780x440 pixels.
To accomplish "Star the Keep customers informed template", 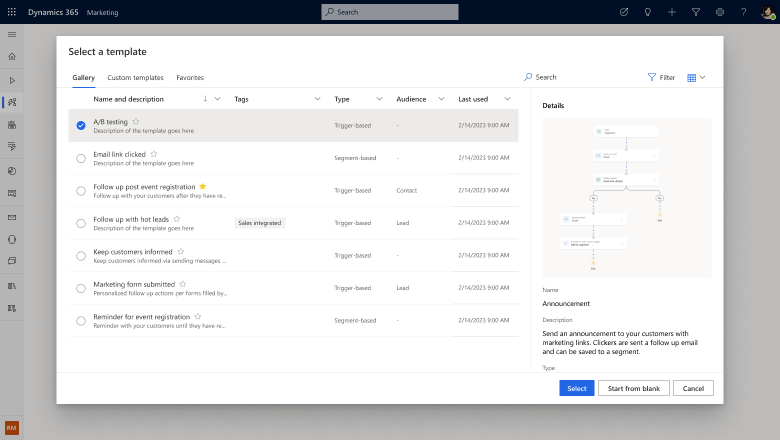I will tap(180, 251).
